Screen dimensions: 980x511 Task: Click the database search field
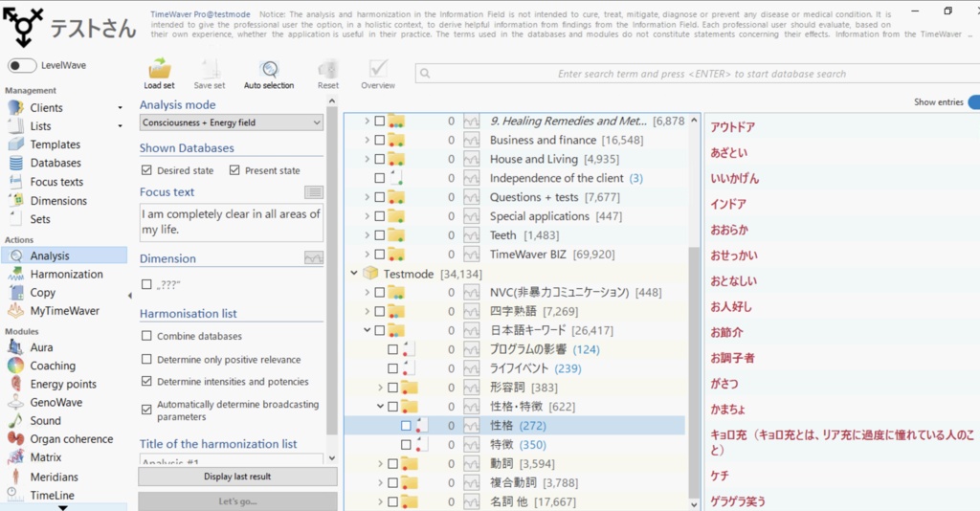(697, 74)
